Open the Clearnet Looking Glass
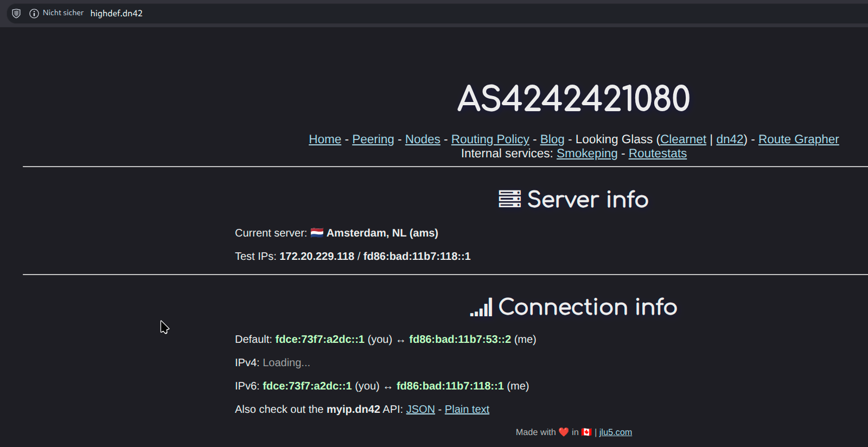 pos(682,139)
